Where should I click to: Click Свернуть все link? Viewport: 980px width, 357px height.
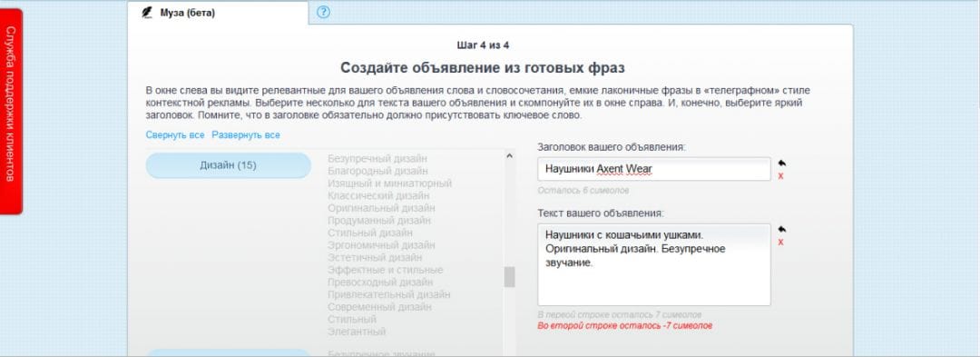click(175, 135)
